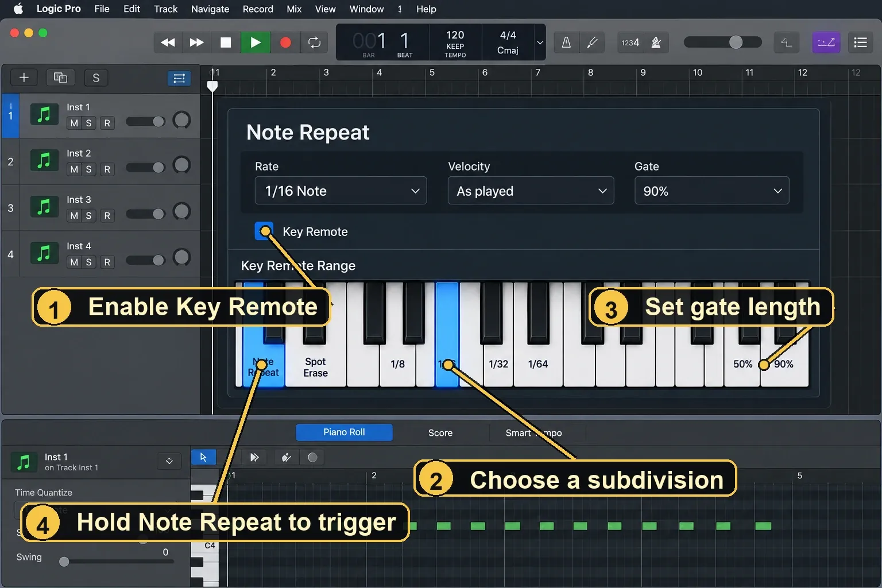Click the 1/32 rate piano key
The width and height of the screenshot is (882, 588).
pos(498,364)
